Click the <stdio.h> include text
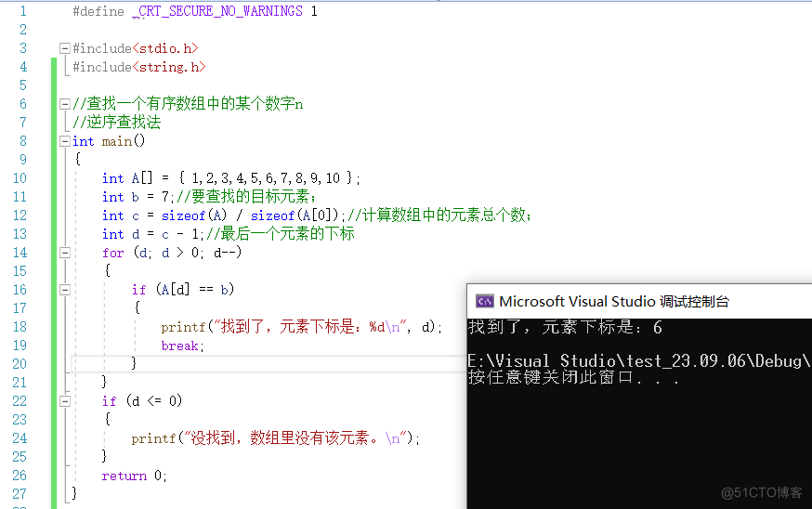 click(165, 48)
